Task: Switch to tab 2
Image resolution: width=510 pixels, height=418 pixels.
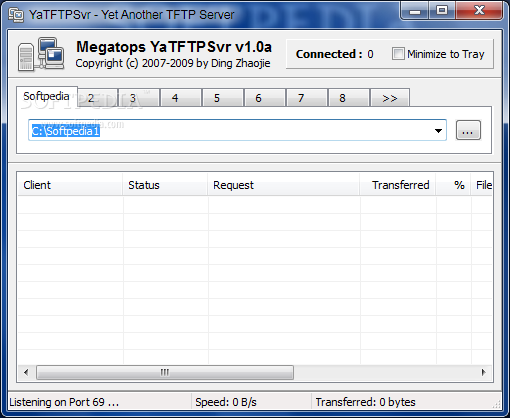Action: [x=97, y=98]
